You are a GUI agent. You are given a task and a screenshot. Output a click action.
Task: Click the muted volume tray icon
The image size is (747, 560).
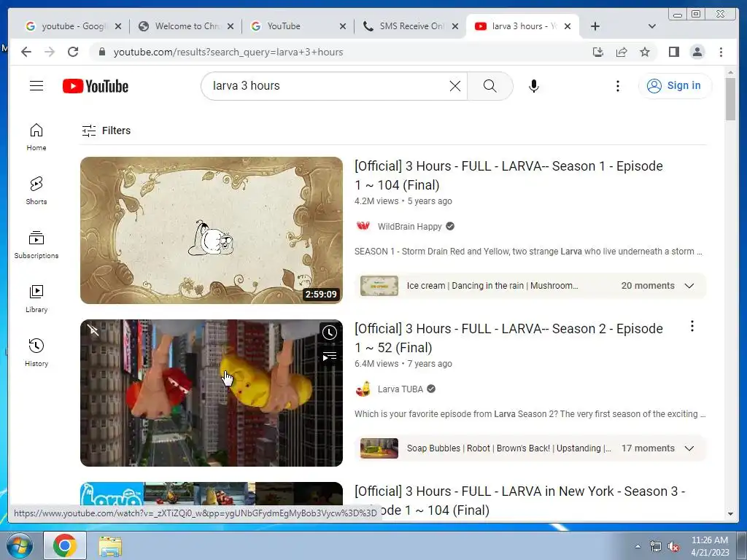tap(673, 547)
